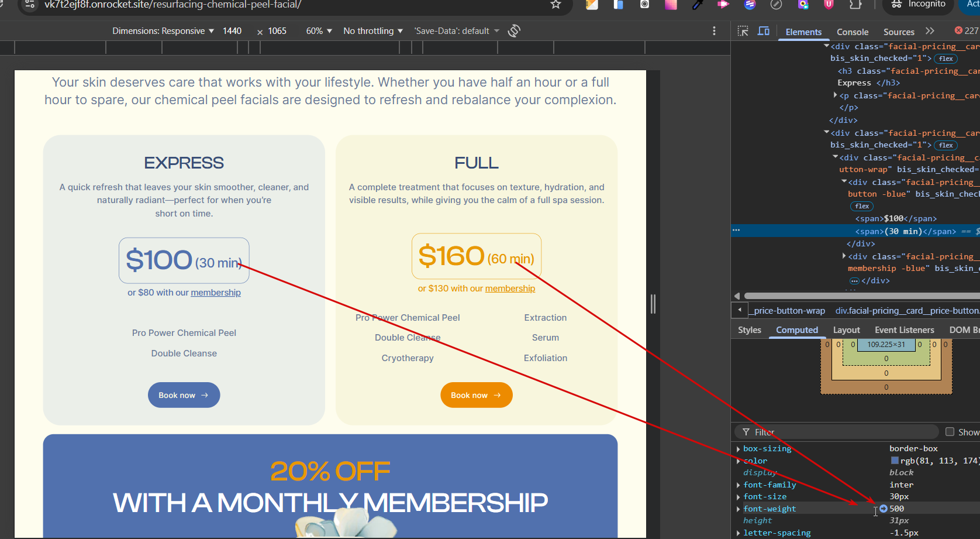Open the No throttling dropdown
This screenshot has height=539, width=980.
373,31
